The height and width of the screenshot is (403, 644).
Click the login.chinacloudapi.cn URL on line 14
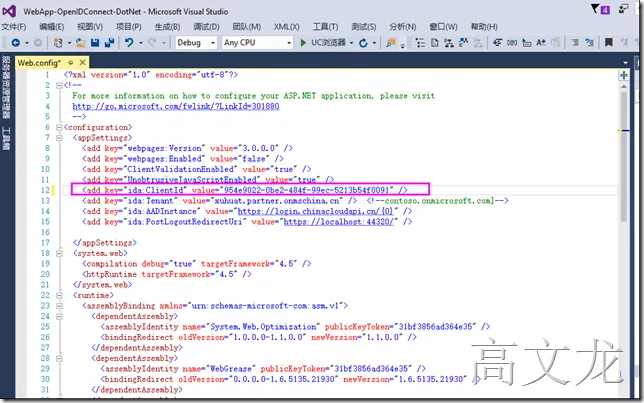click(x=315, y=212)
